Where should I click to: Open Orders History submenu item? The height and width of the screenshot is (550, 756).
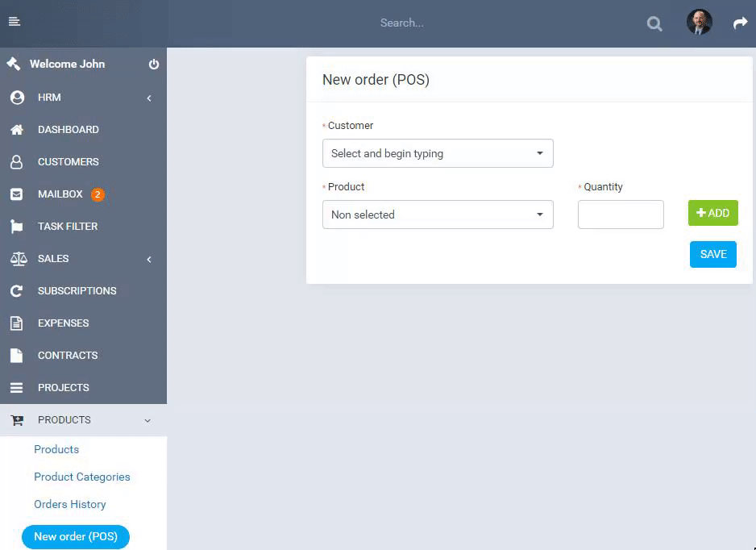pyautogui.click(x=70, y=504)
